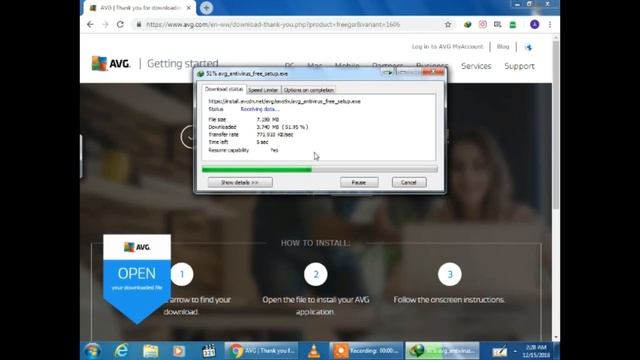Open a new Chrome tab

tap(206, 8)
